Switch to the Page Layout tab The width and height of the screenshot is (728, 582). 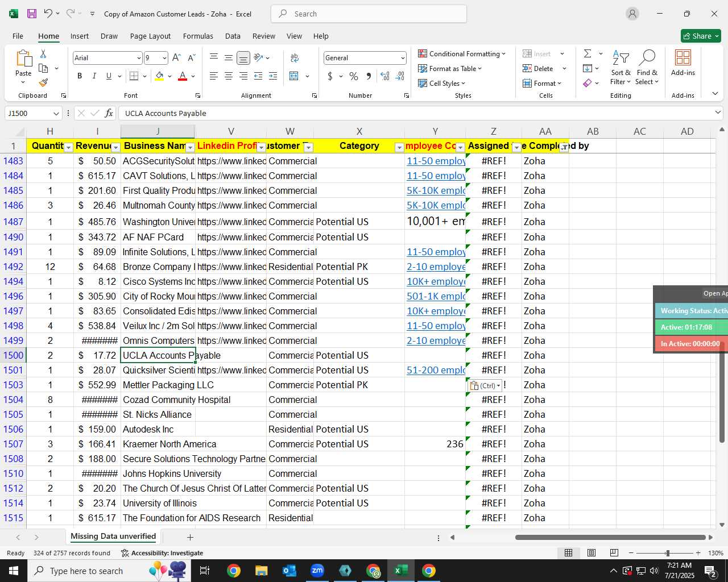pyautogui.click(x=150, y=36)
